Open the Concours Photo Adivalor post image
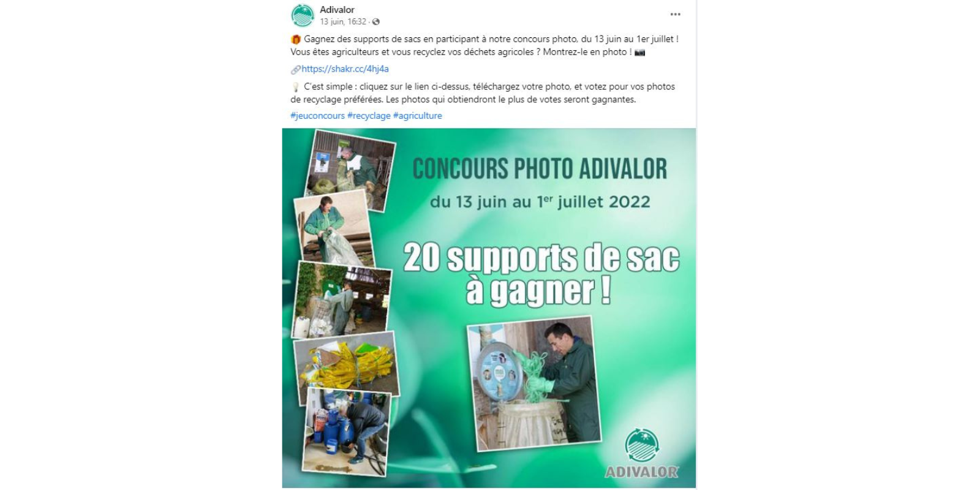Image resolution: width=980 pixels, height=490 pixels. click(x=489, y=308)
